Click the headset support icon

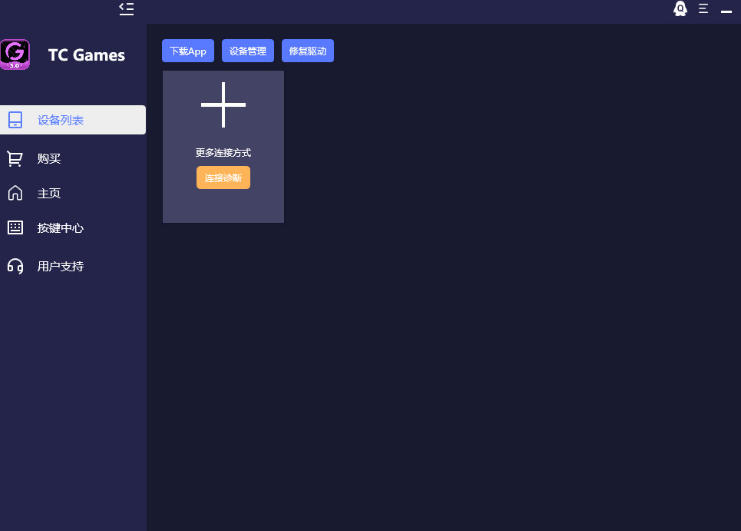point(15,266)
